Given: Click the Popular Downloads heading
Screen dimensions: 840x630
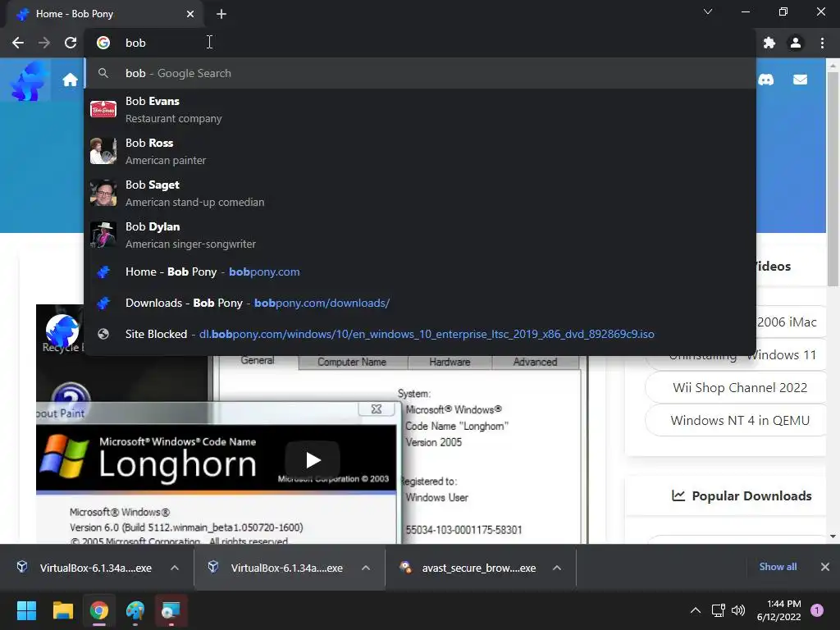Looking at the screenshot, I should pos(751,496).
